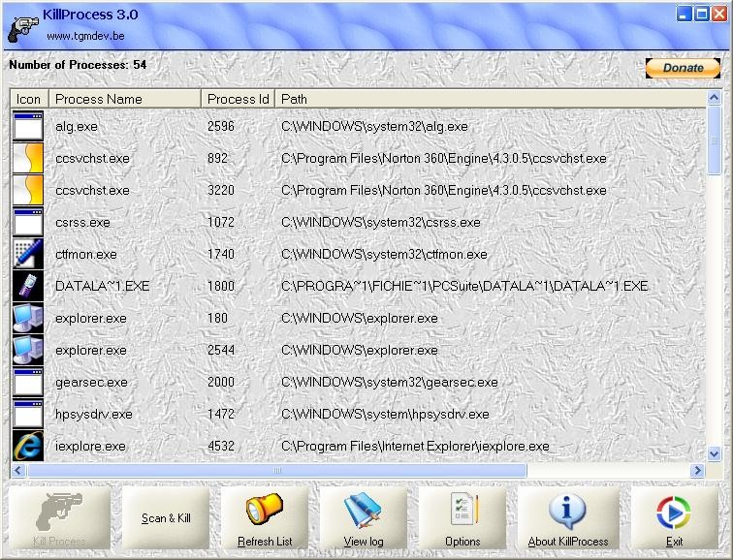This screenshot has height=560, width=733.
Task: Select the alg.exe process name
Action: coord(77,127)
